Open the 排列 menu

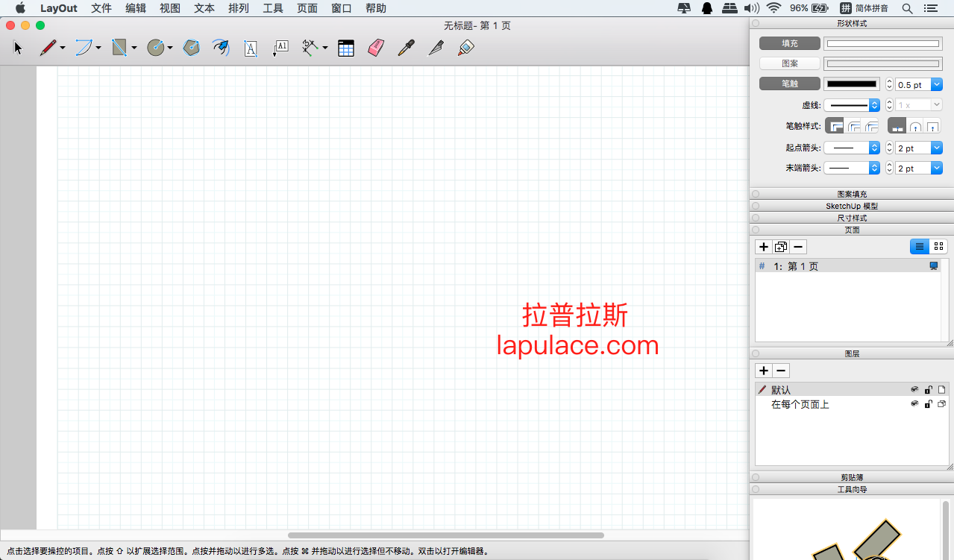tap(239, 8)
